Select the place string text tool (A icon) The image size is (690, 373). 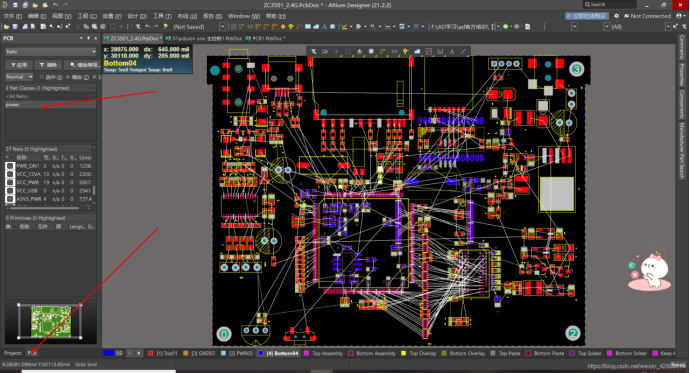pos(451,51)
